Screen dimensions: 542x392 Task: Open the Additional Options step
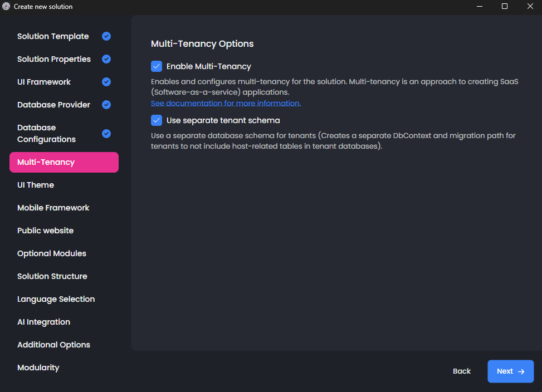(54, 345)
